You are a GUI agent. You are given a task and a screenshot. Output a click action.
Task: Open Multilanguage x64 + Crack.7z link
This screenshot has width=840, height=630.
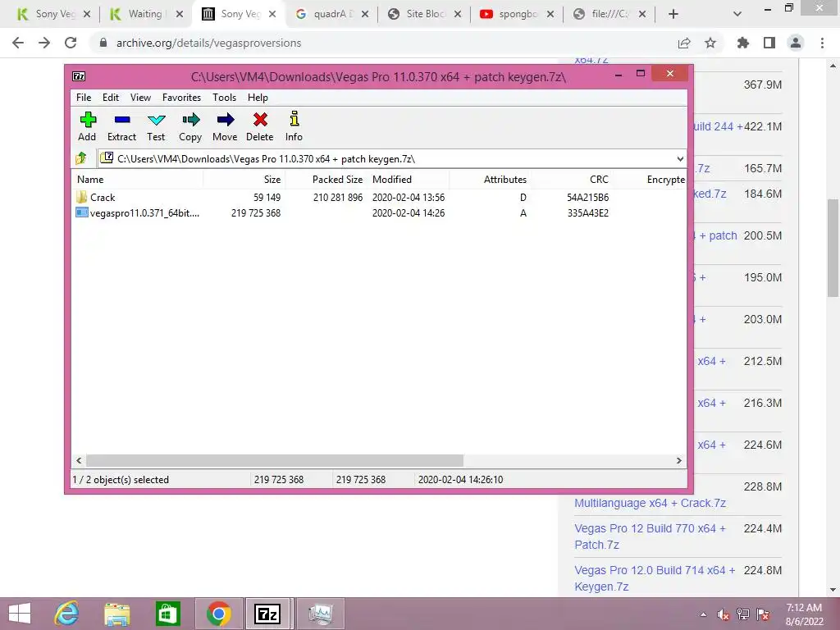point(650,503)
